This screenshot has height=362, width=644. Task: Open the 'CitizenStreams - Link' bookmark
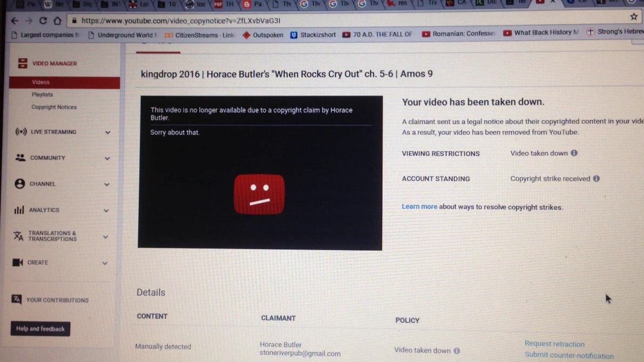[x=200, y=35]
